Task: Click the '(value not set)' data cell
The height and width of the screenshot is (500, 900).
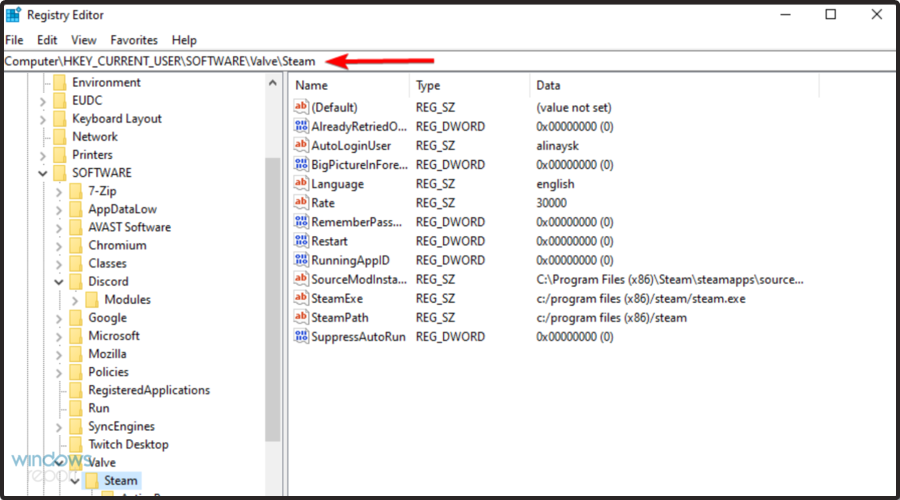Action: (x=573, y=108)
